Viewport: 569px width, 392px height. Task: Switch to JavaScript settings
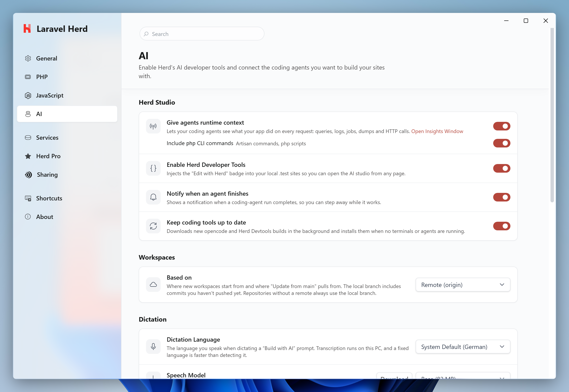tap(67, 96)
